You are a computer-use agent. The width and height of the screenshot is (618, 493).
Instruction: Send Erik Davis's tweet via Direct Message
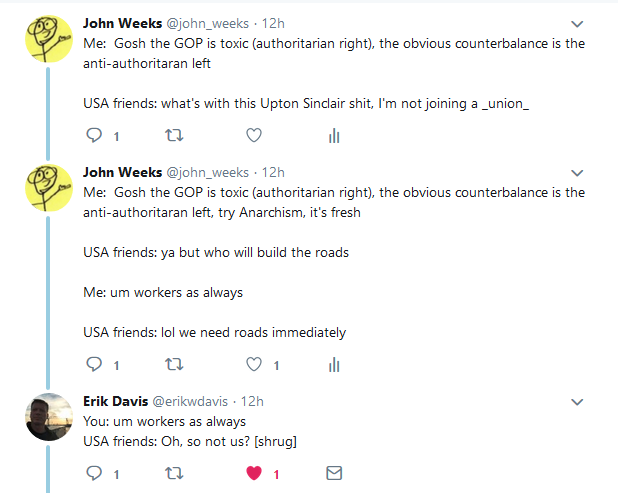[334, 473]
